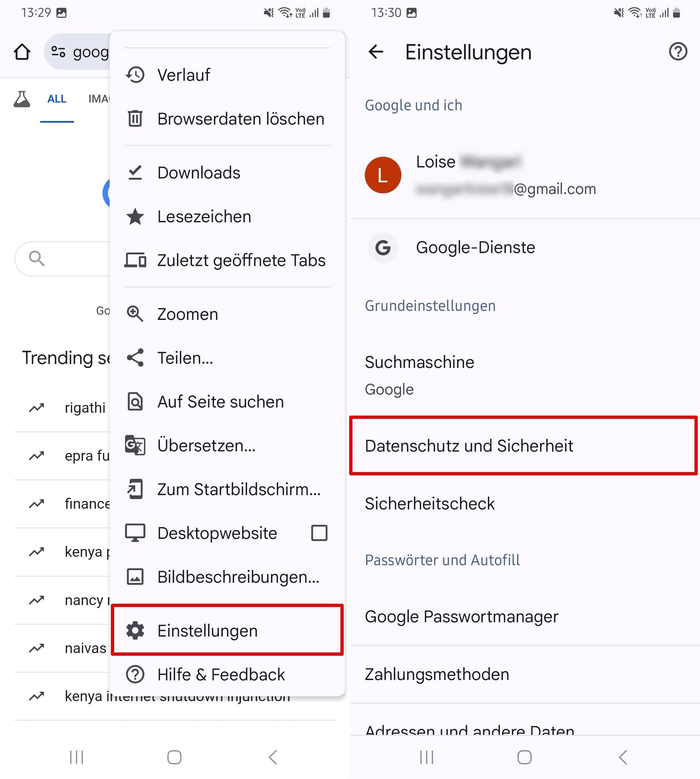This screenshot has height=779, width=700.
Task: Tap the trending arrow icon beside rigathi
Action: click(x=37, y=407)
